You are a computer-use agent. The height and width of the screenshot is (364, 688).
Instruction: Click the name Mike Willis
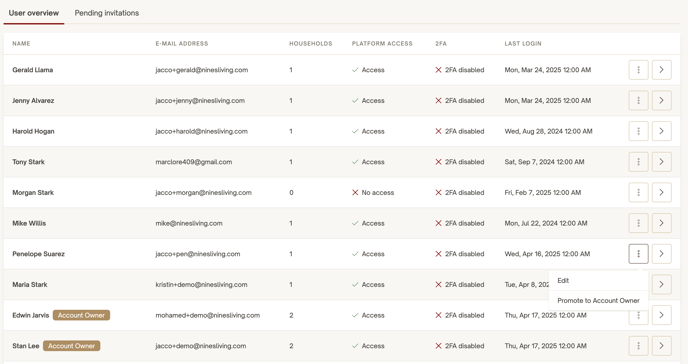tap(29, 223)
